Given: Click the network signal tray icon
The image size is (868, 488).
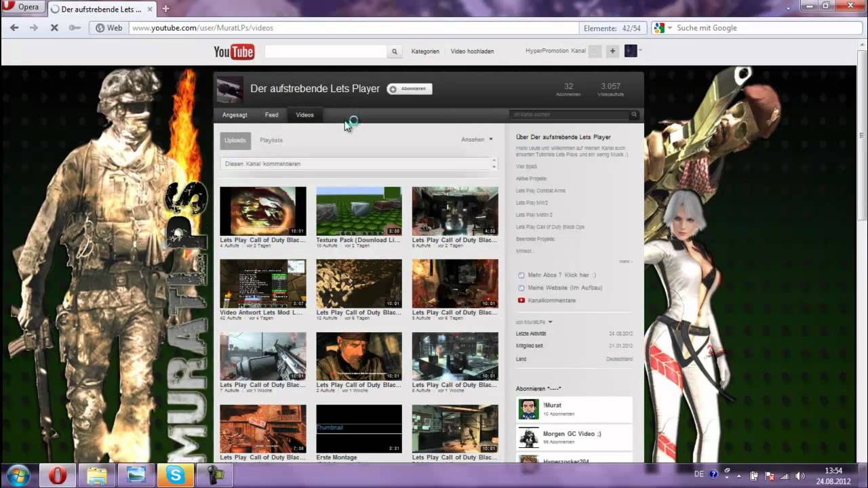Looking at the screenshot, I should pyautogui.click(x=785, y=476).
